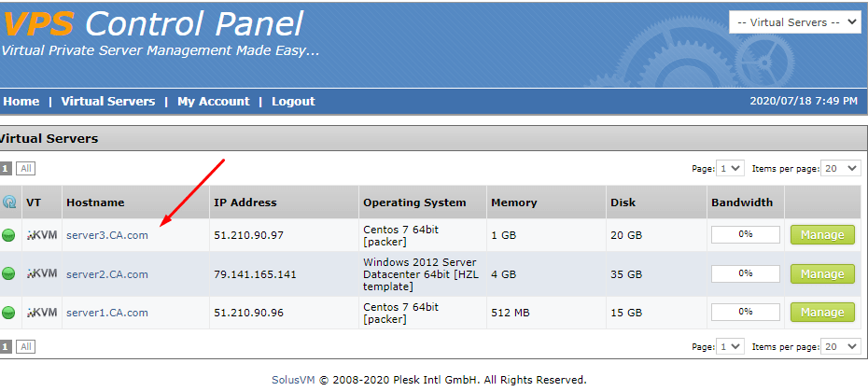Click green status icon for server2.CA.com
The width and height of the screenshot is (868, 391).
[x=8, y=273]
